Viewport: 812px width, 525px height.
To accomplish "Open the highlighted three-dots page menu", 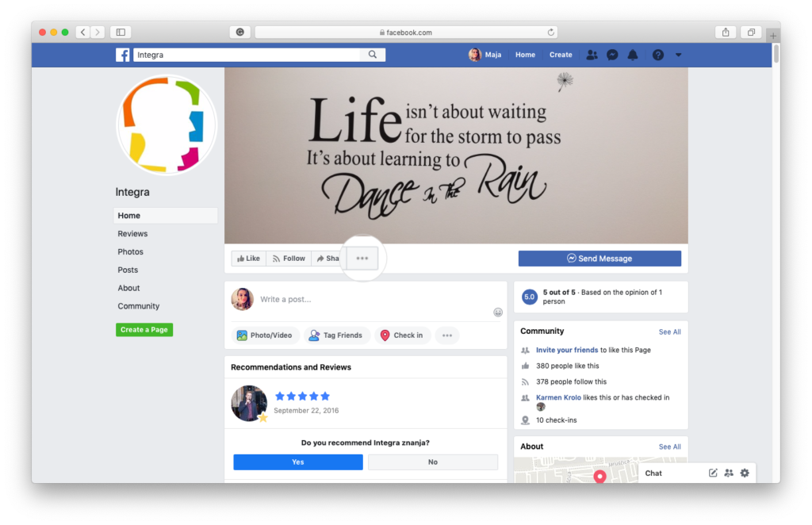I will click(x=362, y=259).
